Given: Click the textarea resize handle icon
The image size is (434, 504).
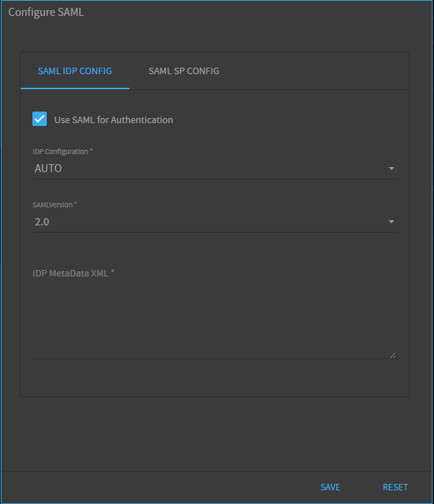Looking at the screenshot, I should pos(392,355).
